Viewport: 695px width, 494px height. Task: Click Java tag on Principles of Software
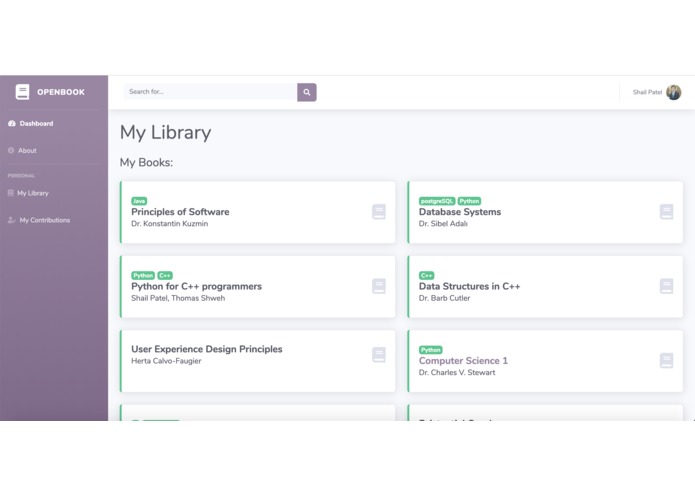[x=139, y=201]
